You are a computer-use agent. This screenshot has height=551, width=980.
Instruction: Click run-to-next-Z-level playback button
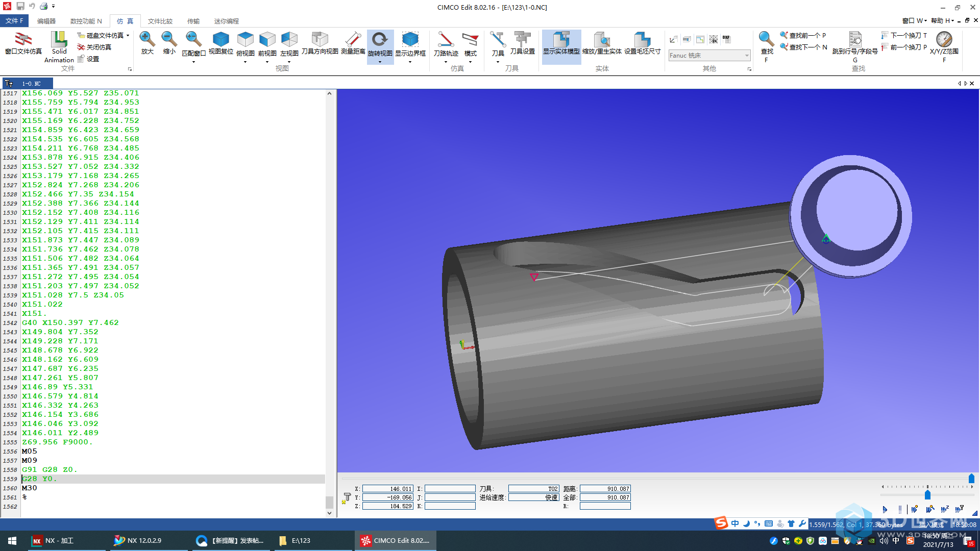(944, 509)
